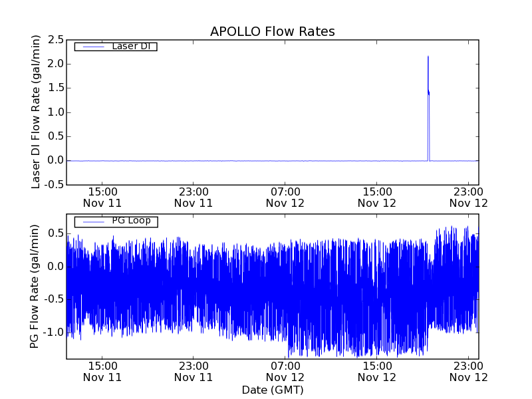Click the 1.5 tick on Laser DI axis
This screenshot has width=532, height=399.
click(55, 88)
